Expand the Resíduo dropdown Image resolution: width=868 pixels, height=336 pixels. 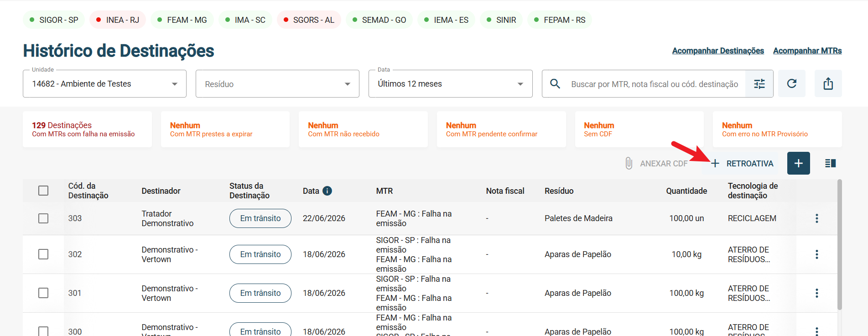pyautogui.click(x=277, y=84)
